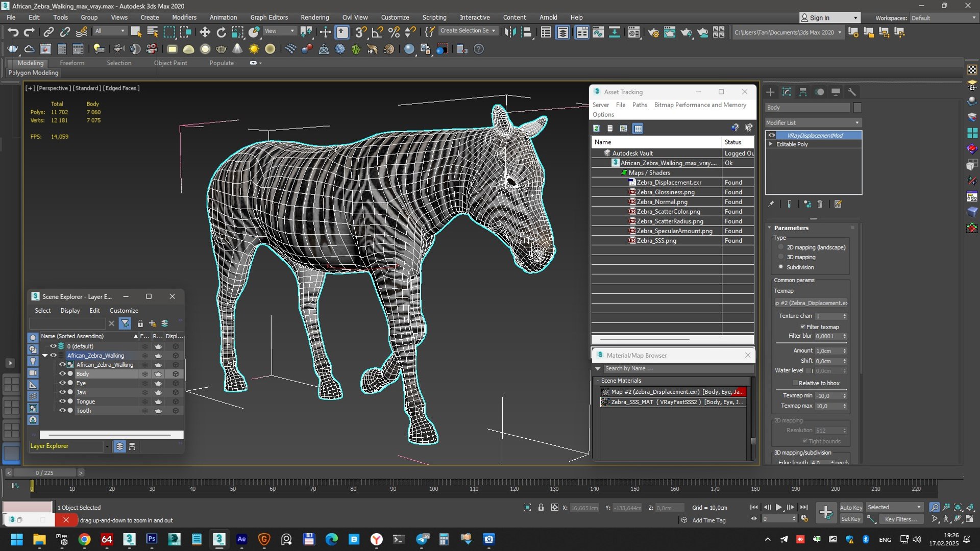Open the Workspaces Default dropdown

(943, 18)
